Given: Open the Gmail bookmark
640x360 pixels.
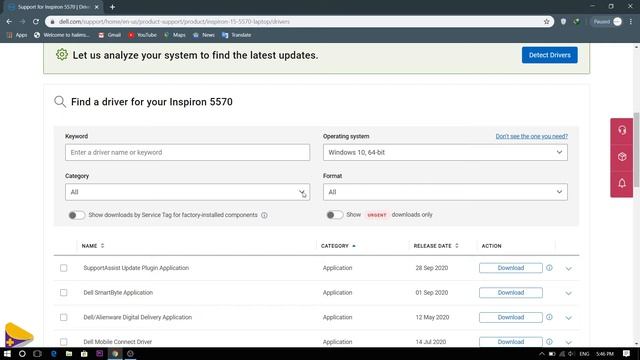Looking at the screenshot, I should [110, 35].
